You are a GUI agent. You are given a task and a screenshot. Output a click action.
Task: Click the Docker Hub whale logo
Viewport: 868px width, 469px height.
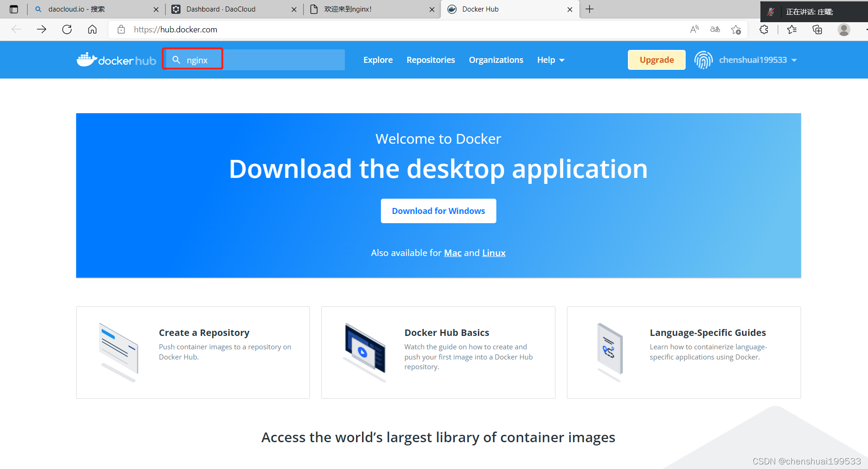(x=116, y=60)
